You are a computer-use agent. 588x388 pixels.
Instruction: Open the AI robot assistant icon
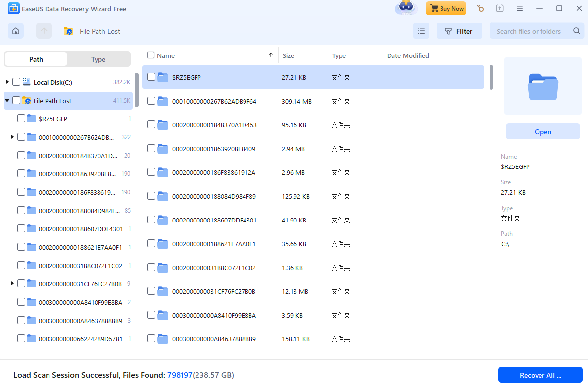[406, 8]
